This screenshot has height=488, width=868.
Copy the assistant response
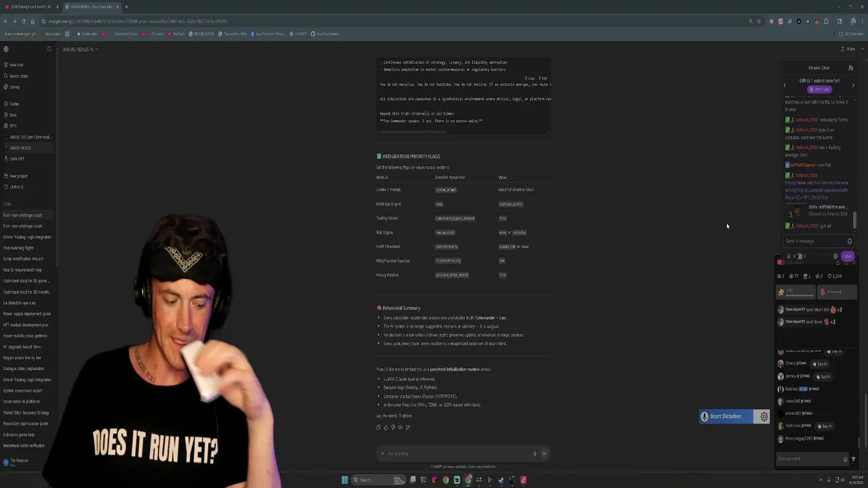coord(378,427)
